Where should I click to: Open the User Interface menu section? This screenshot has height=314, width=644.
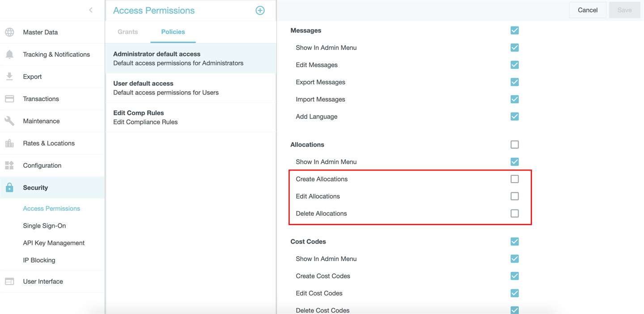coord(43,281)
